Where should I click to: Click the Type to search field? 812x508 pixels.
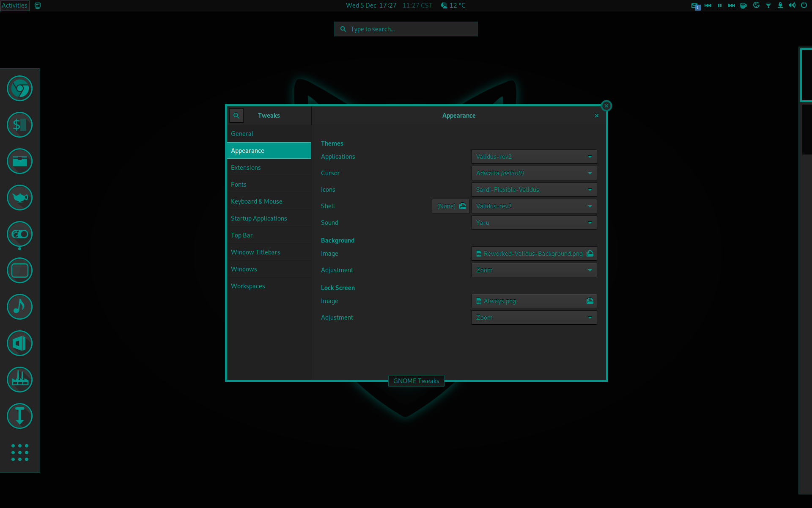(406, 29)
